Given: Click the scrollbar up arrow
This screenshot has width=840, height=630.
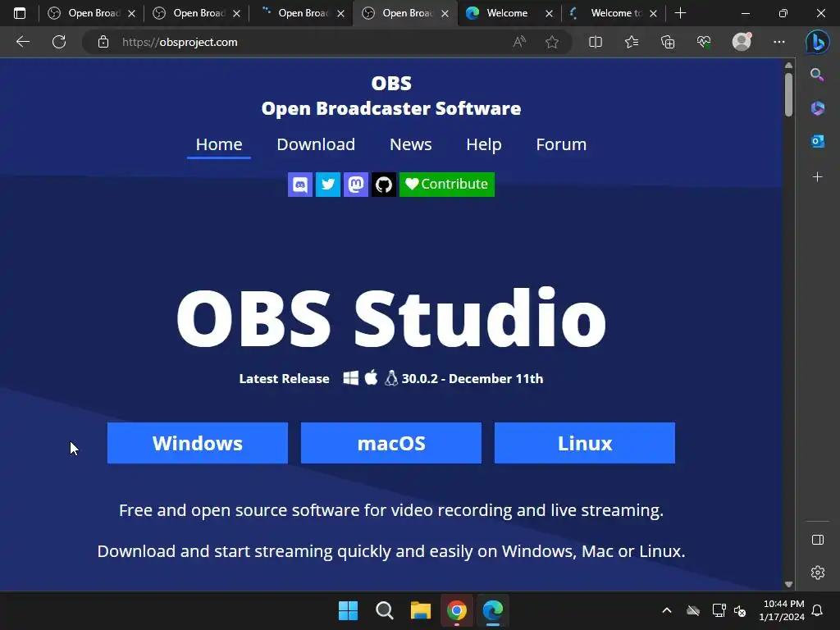Looking at the screenshot, I should [x=788, y=66].
